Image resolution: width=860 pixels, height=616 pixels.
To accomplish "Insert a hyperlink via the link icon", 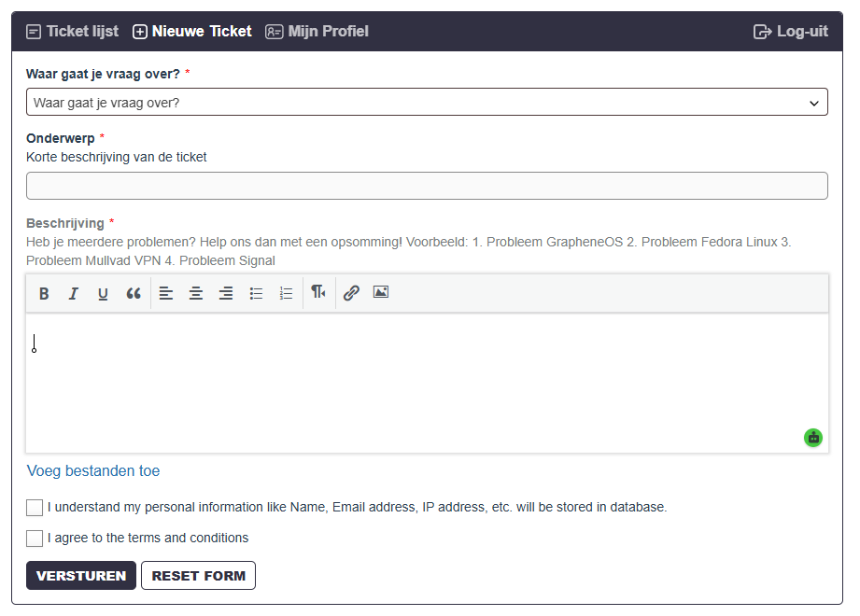I will 351,293.
